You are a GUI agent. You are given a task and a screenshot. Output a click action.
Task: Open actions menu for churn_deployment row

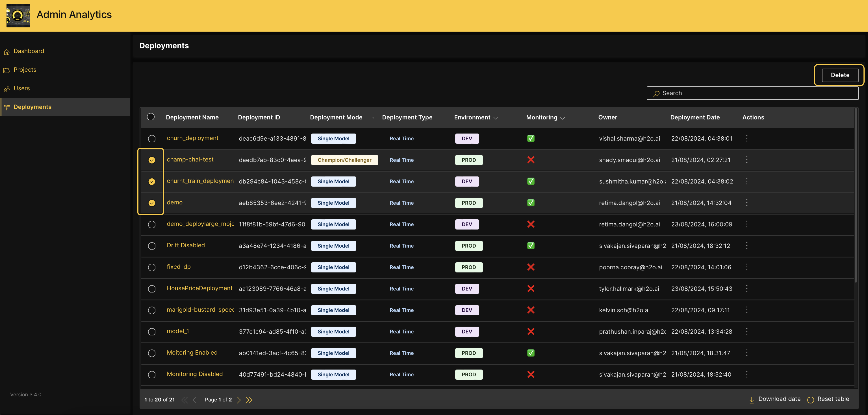[x=747, y=138]
